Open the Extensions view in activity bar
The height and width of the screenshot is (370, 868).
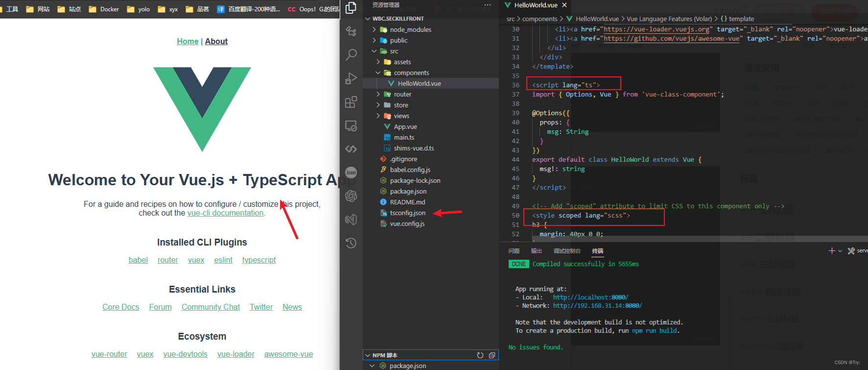tap(351, 102)
